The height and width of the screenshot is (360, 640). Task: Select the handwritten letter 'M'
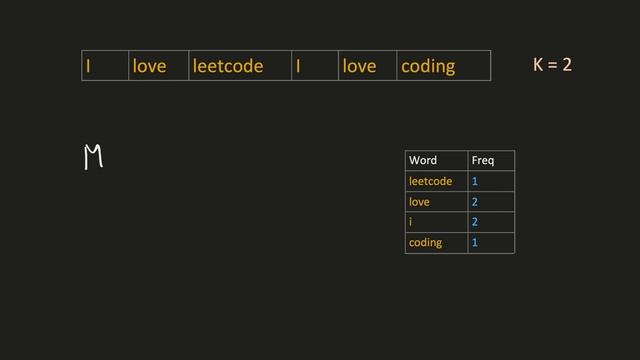[x=93, y=156]
